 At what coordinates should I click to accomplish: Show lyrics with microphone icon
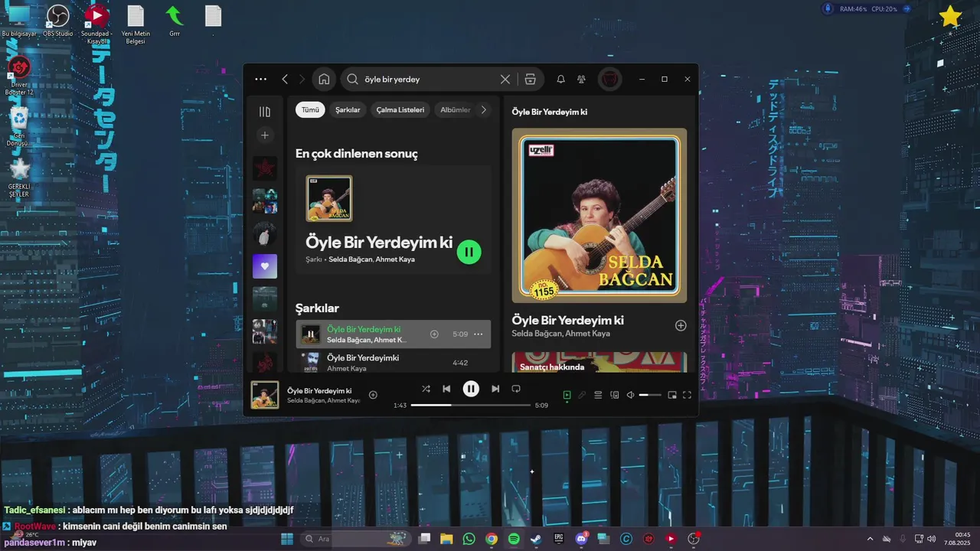tap(582, 395)
